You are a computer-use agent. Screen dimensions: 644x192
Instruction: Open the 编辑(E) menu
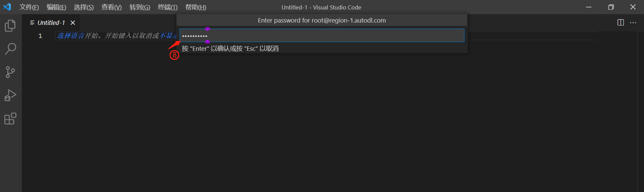tap(56, 7)
